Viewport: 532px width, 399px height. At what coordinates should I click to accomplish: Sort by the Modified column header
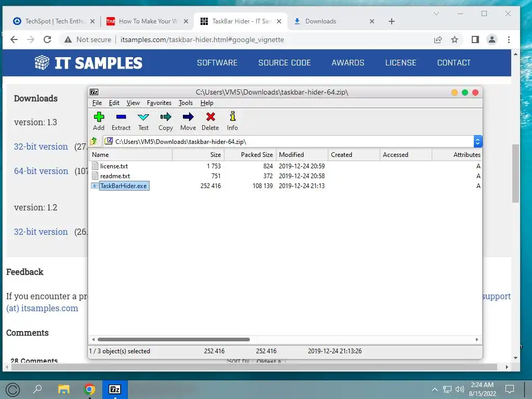coord(302,155)
